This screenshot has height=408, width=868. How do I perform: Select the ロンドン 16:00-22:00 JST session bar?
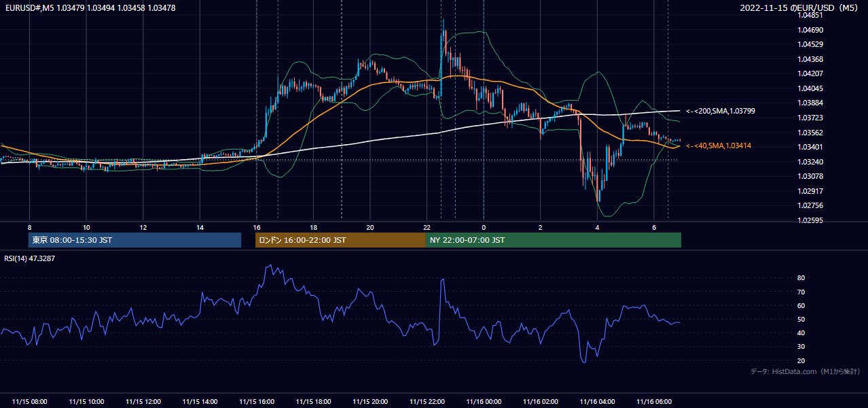pos(340,240)
